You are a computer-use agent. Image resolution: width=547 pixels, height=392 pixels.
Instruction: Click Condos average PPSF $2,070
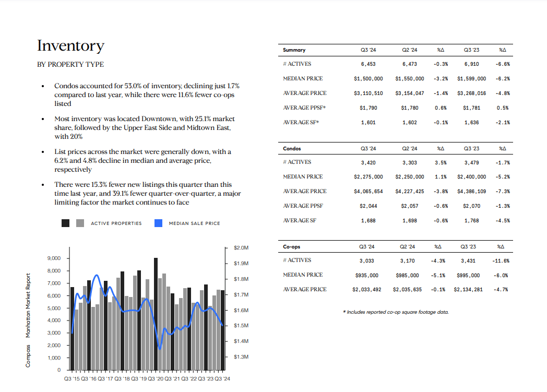click(x=472, y=207)
